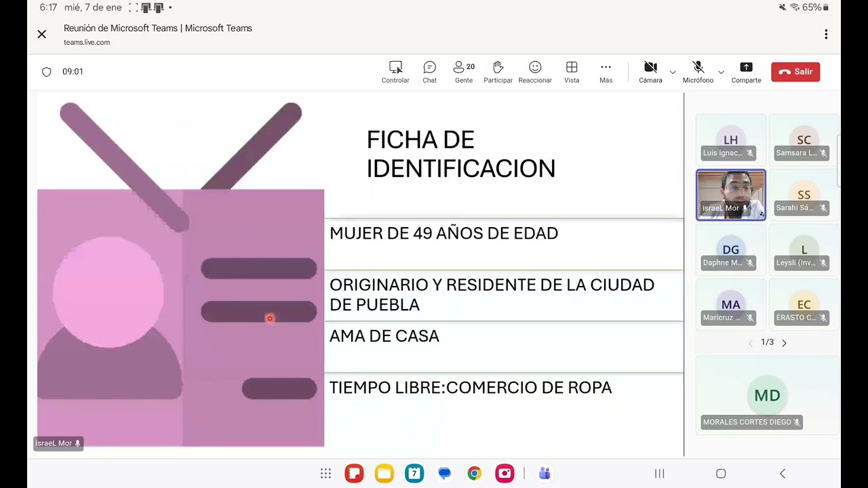Screen dimensions: 868x488
Task: Click the MUJER DE 49 AÑOS text
Action: pos(443,233)
